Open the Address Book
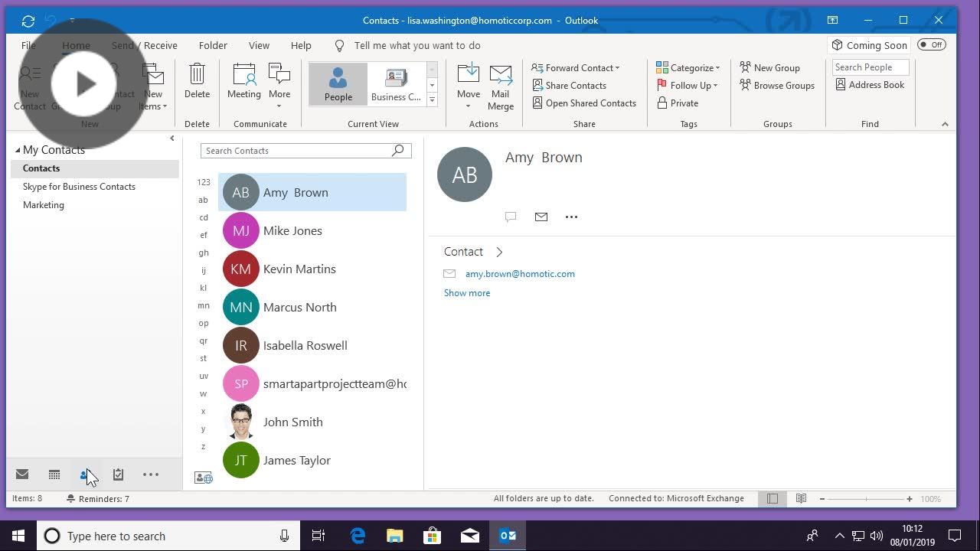The height and width of the screenshot is (551, 980). (870, 85)
